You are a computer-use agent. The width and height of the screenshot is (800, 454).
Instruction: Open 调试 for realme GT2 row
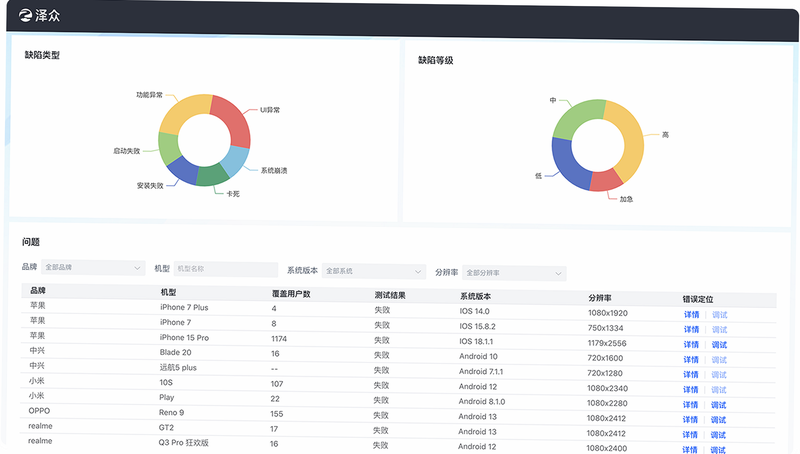click(x=718, y=435)
